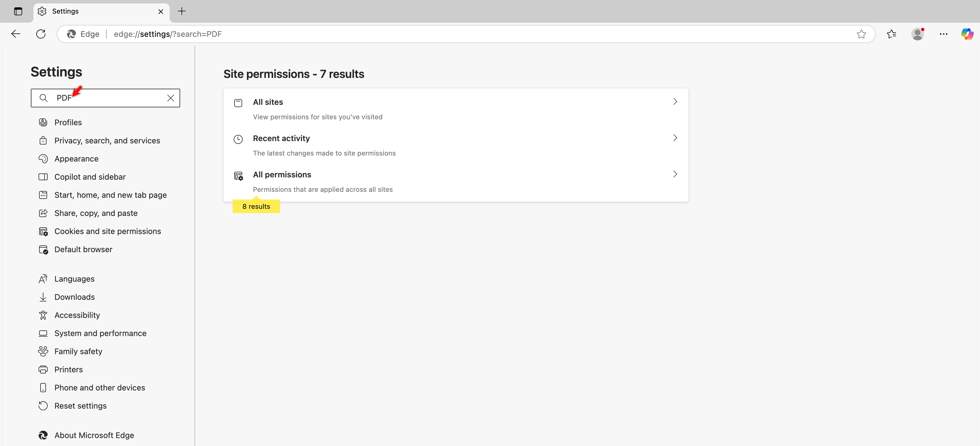Open Cookies and site permissions section
Screen dimensions: 980x446
(107, 231)
